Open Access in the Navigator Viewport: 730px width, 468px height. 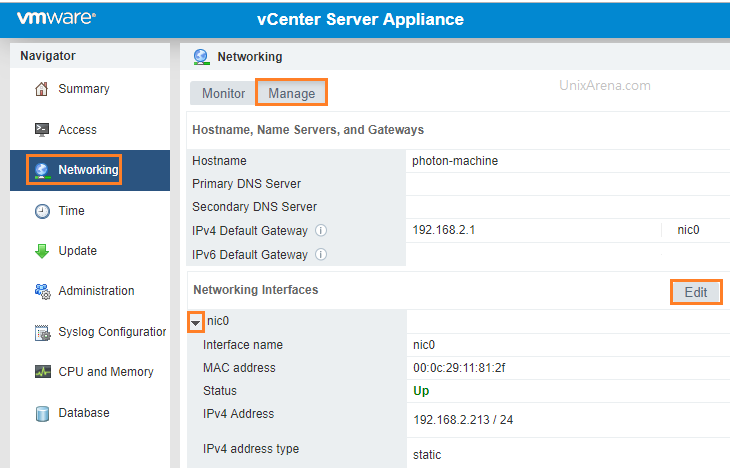77,129
